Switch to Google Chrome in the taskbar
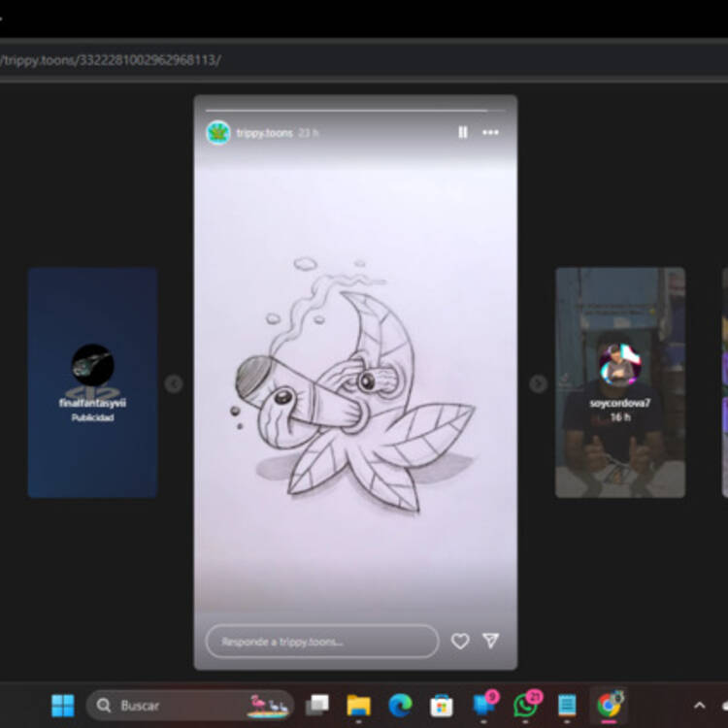This screenshot has width=728, height=728. [609, 705]
